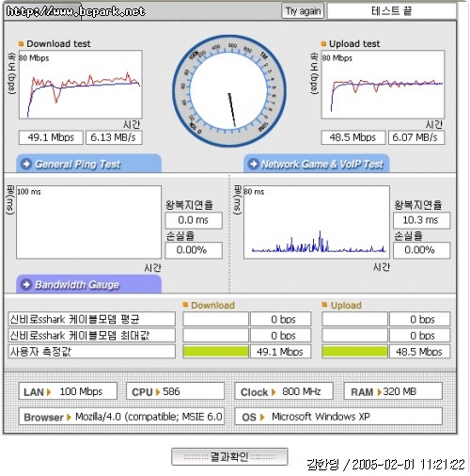The image size is (470, 476).
Task: Click the Browser Mozilla/4.0 field
Action: [x=121, y=417]
